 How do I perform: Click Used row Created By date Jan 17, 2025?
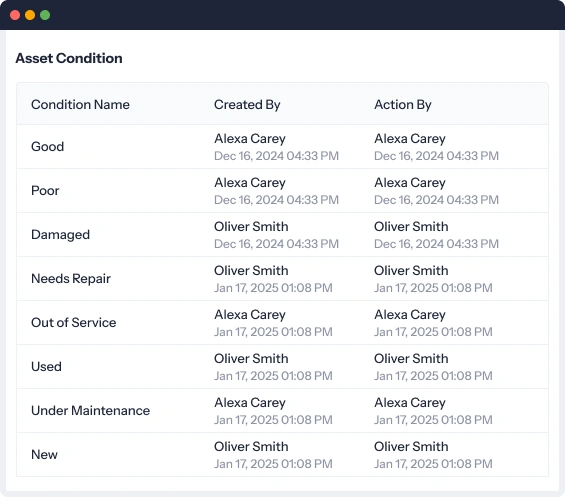tap(273, 376)
